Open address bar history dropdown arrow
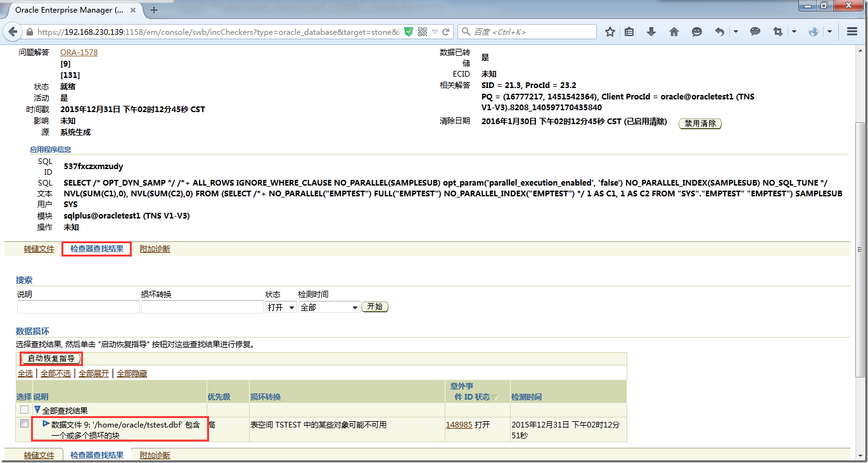This screenshot has height=463, width=868. (436, 32)
